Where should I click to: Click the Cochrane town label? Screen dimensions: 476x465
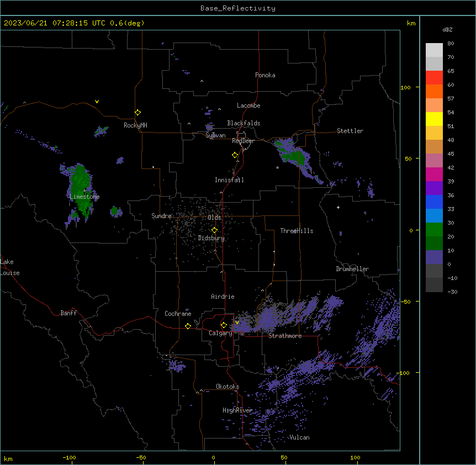coord(178,314)
